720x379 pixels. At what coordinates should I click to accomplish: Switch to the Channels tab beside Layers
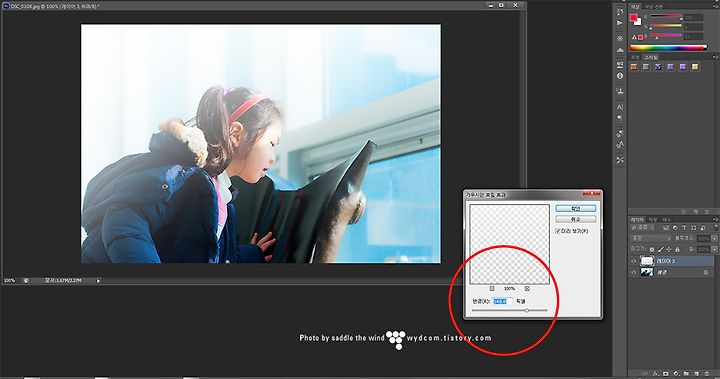(652, 220)
